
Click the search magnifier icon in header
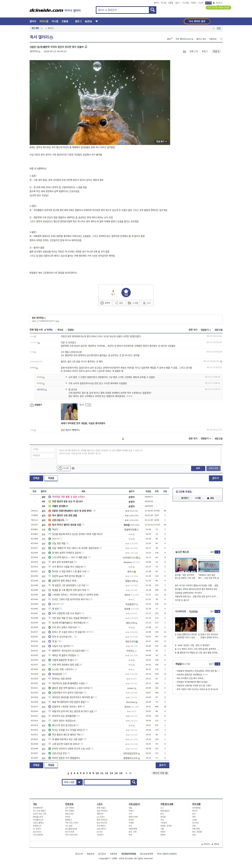[153, 10]
